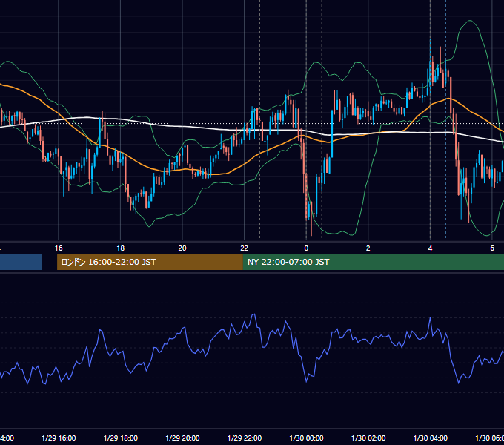Click the 1/29 20:00 date label
504x445 pixels.
point(182,438)
